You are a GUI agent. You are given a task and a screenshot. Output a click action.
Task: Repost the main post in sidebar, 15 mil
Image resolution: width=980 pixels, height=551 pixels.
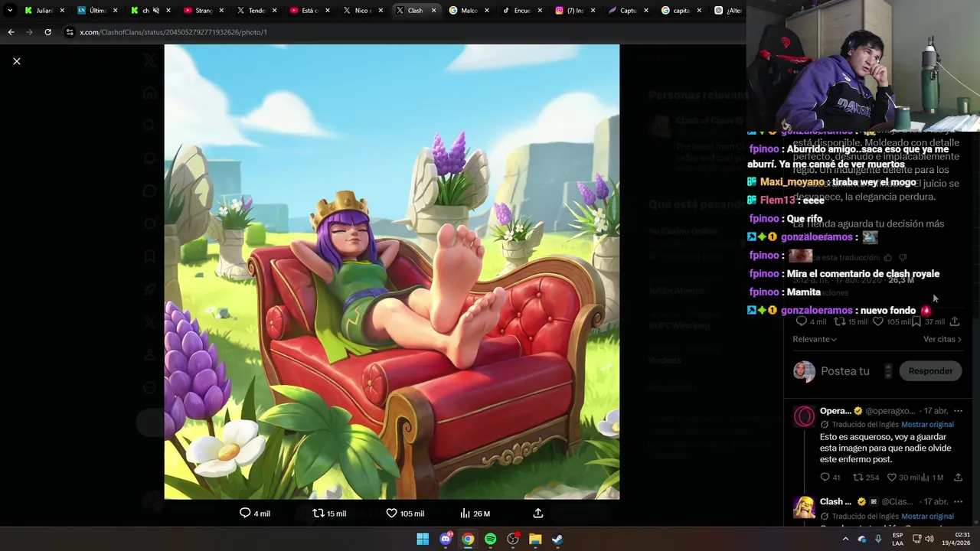[850, 321]
